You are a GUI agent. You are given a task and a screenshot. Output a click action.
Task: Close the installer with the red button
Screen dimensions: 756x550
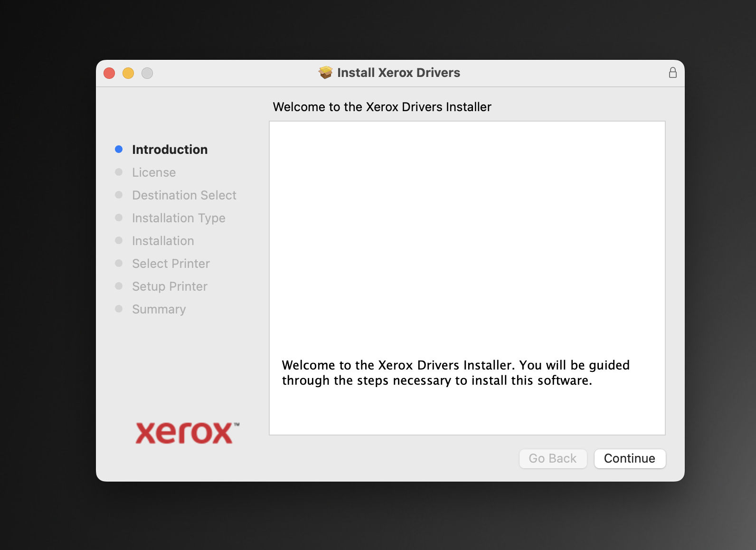point(109,73)
